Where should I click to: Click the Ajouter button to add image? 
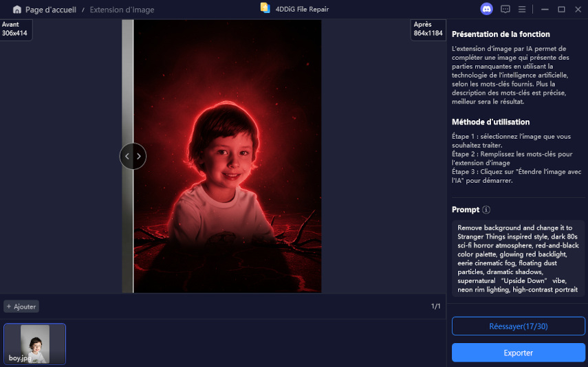coord(21,307)
